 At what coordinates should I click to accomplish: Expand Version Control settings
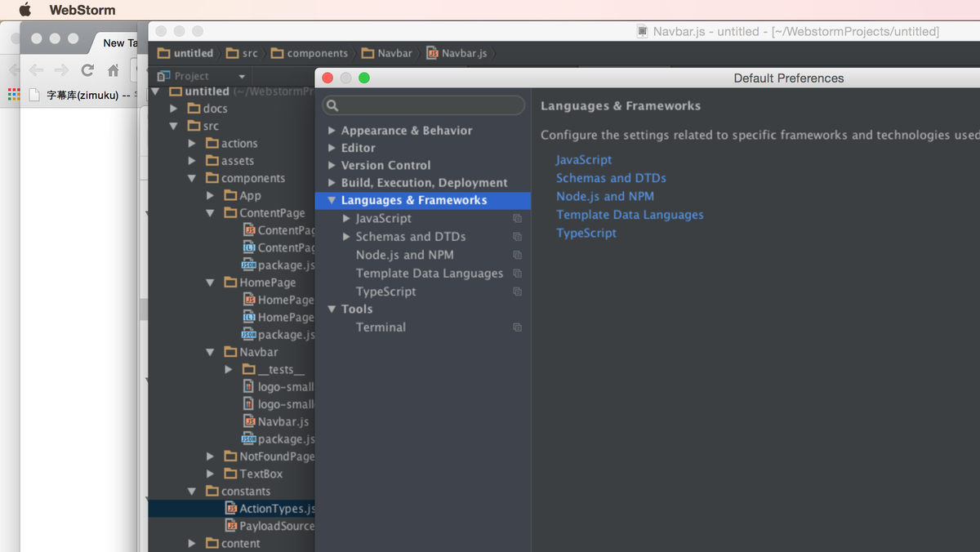pyautogui.click(x=332, y=165)
